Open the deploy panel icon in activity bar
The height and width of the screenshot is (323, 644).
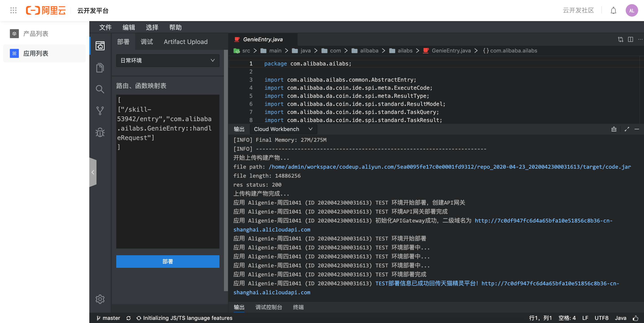tap(100, 46)
